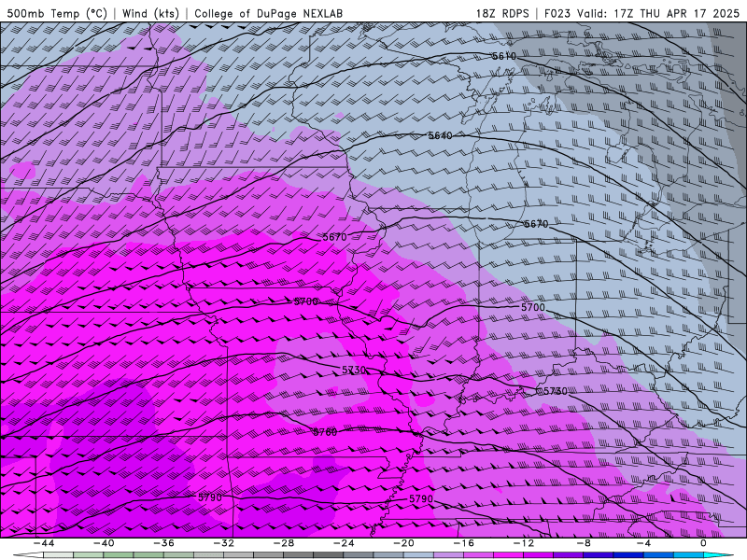Click the -24 colorbar tick label

coord(344,543)
